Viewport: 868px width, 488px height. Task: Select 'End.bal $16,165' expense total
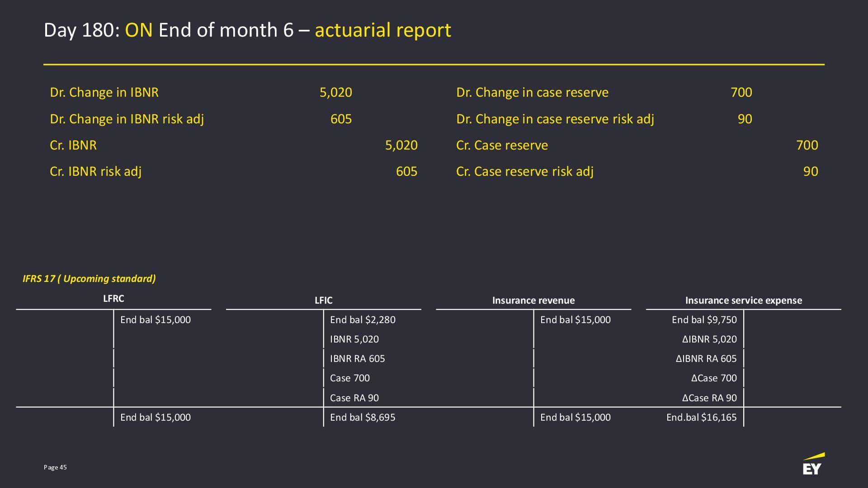point(701,417)
